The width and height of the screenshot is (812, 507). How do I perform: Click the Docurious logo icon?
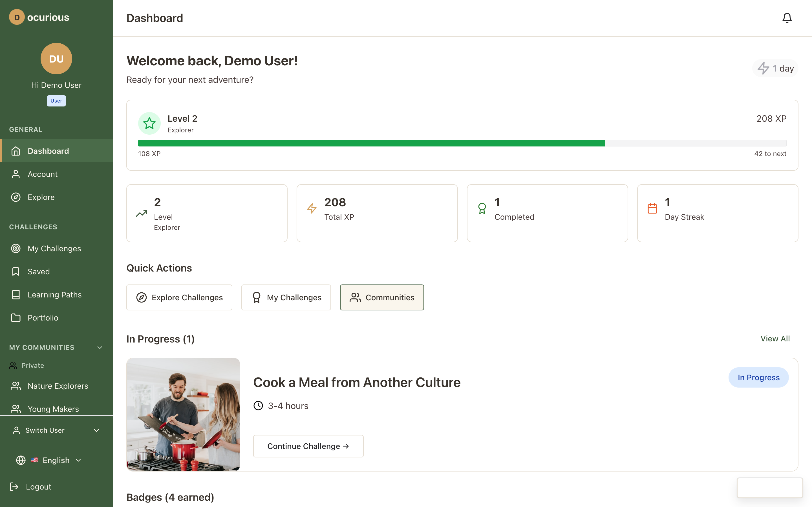pos(17,17)
